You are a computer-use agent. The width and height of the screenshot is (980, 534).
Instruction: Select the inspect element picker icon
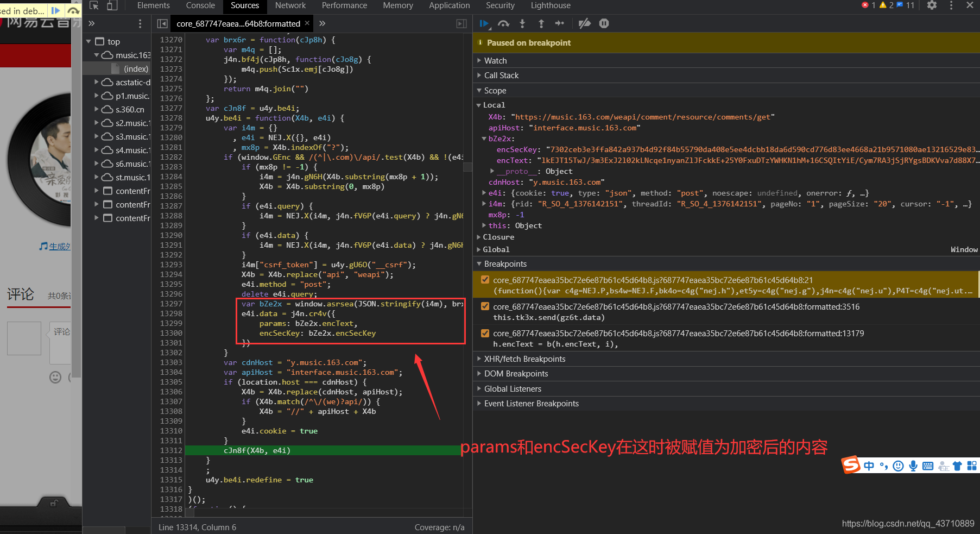pyautogui.click(x=94, y=5)
